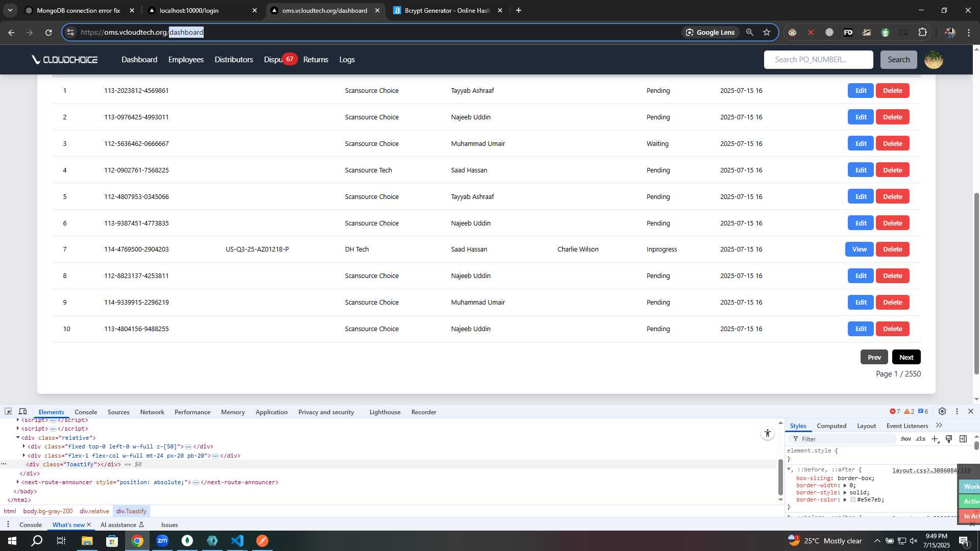Click the blue issues count badge showing 6

923,412
